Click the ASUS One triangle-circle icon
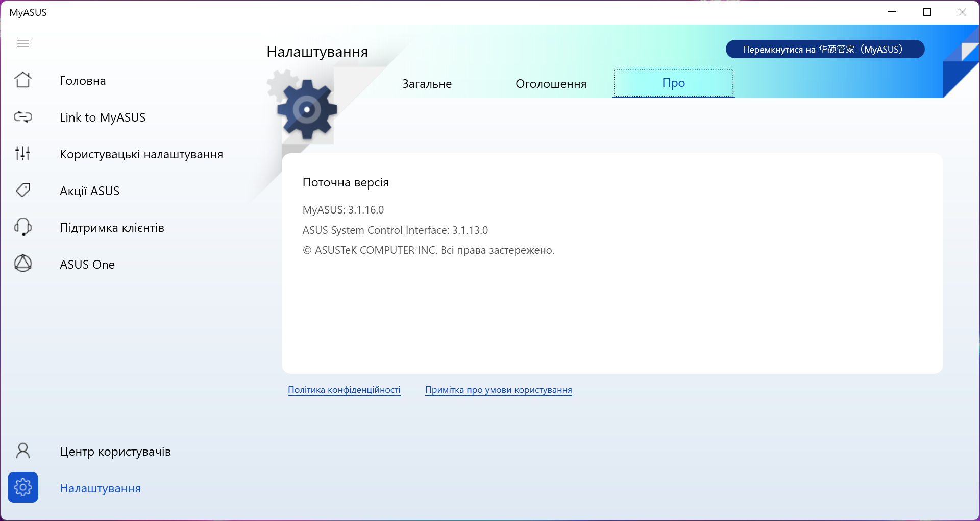The width and height of the screenshot is (980, 521). click(23, 264)
